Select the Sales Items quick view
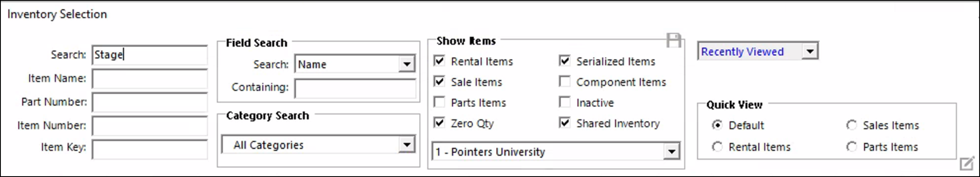Screen dimensions: 980x177 coord(851,125)
